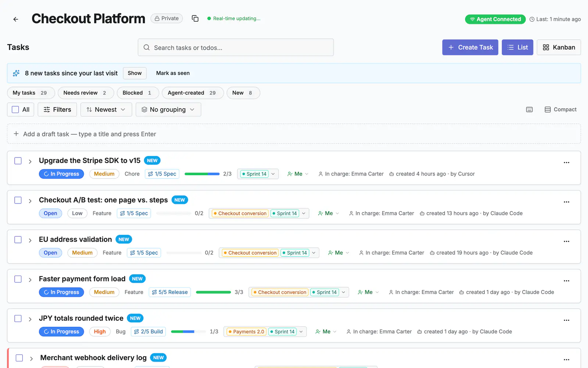Click the Add a draft task input
The image size is (588, 368).
click(x=294, y=134)
